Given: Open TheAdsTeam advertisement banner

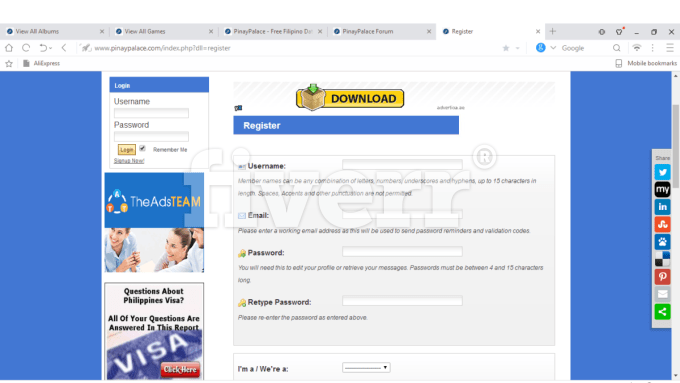Looking at the screenshot, I should (154, 223).
